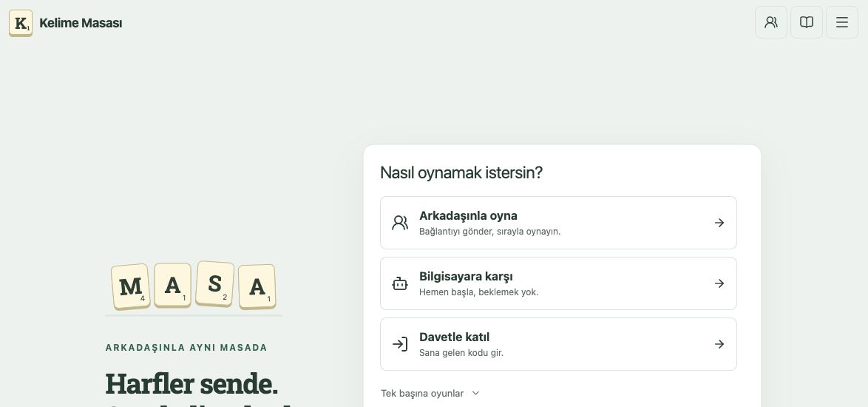Screen dimensions: 868x407
Task: Click the "Nasıl oynamak istersin?" heading
Action: 461,172
